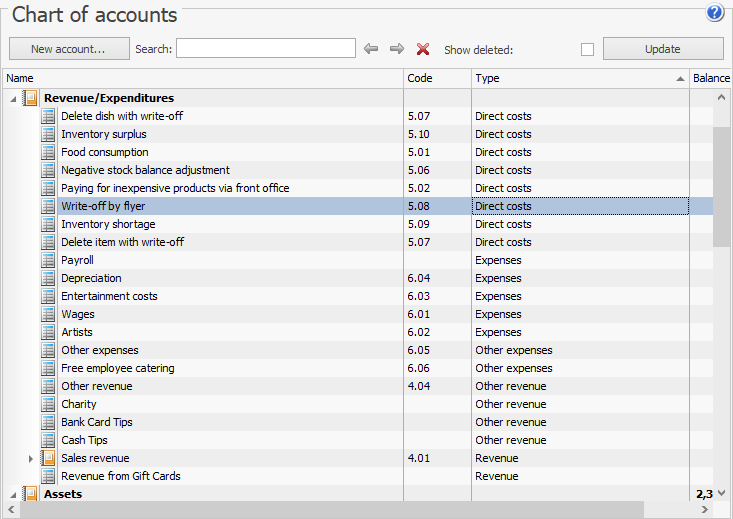The image size is (733, 519).
Task: Click the Revenue/Expenditures folder icon
Action: (x=30, y=98)
